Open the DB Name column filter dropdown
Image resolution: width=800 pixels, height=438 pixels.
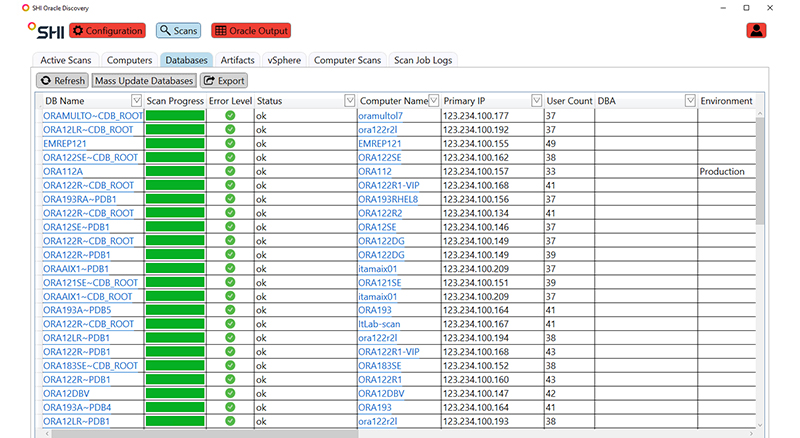(x=137, y=101)
